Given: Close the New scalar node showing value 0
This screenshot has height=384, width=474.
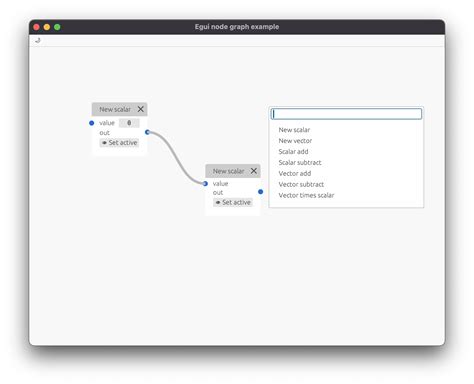Looking at the screenshot, I should tap(141, 109).
